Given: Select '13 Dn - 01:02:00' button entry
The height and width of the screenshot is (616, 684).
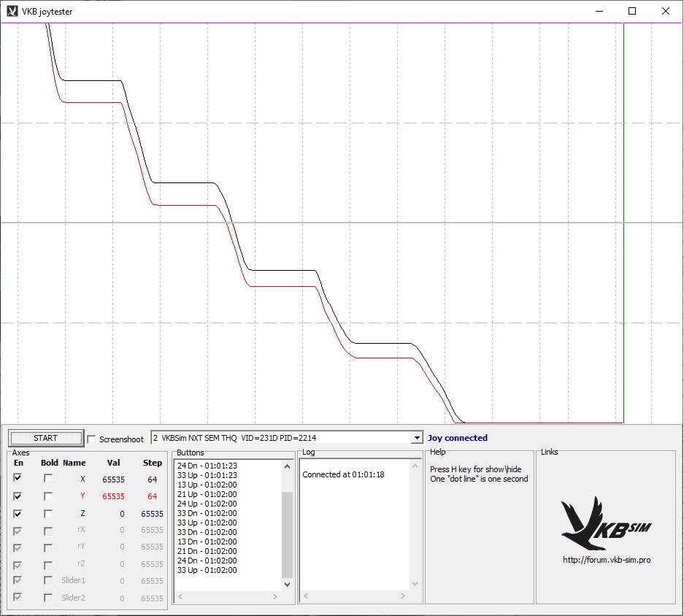Looking at the screenshot, I should point(207,542).
